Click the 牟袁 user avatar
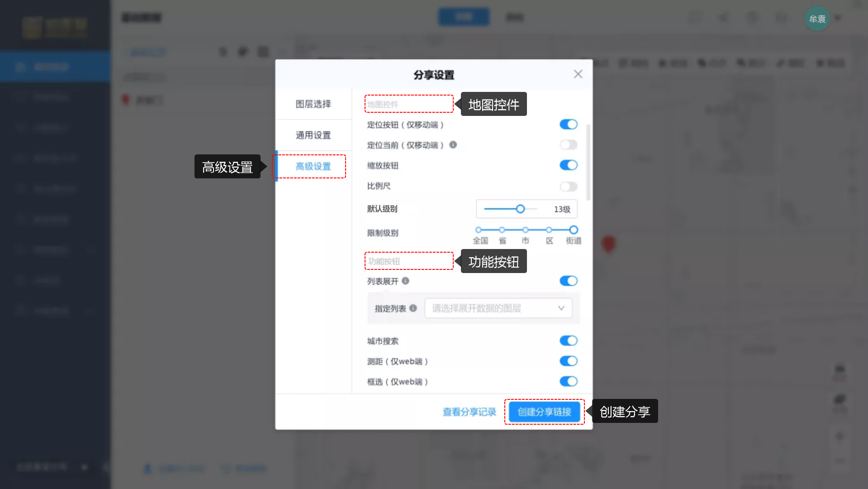 pyautogui.click(x=817, y=19)
